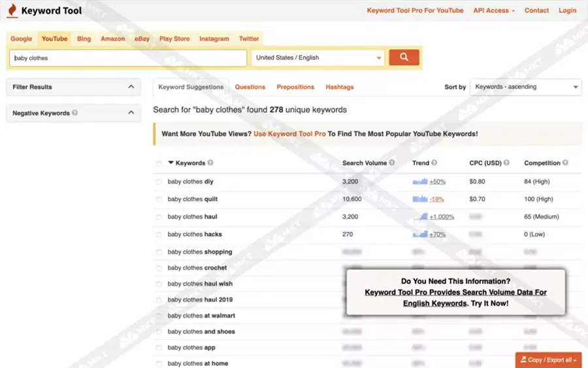The image size is (588, 368).
Task: Click keyword baby clothes haul 2019
Action: pos(200,300)
